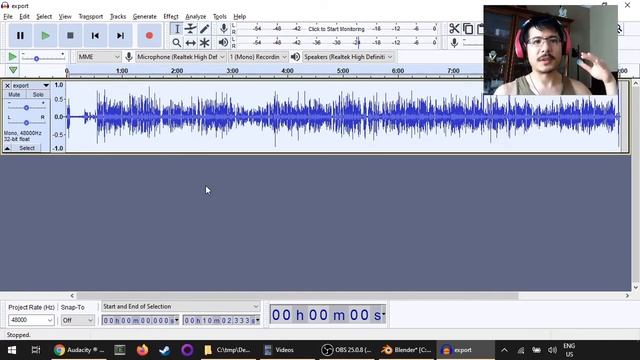This screenshot has height=360, width=640.
Task: Click the audio position time display
Action: [x=328, y=315]
